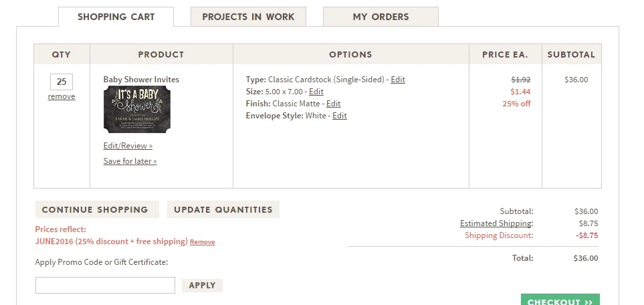Click the quantity field showing 25

62,82
